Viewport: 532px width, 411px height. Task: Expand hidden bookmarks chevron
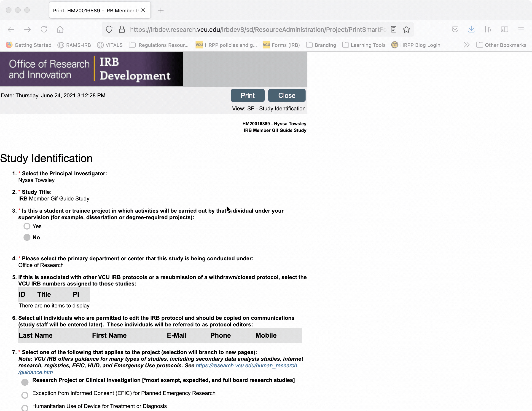(467, 45)
